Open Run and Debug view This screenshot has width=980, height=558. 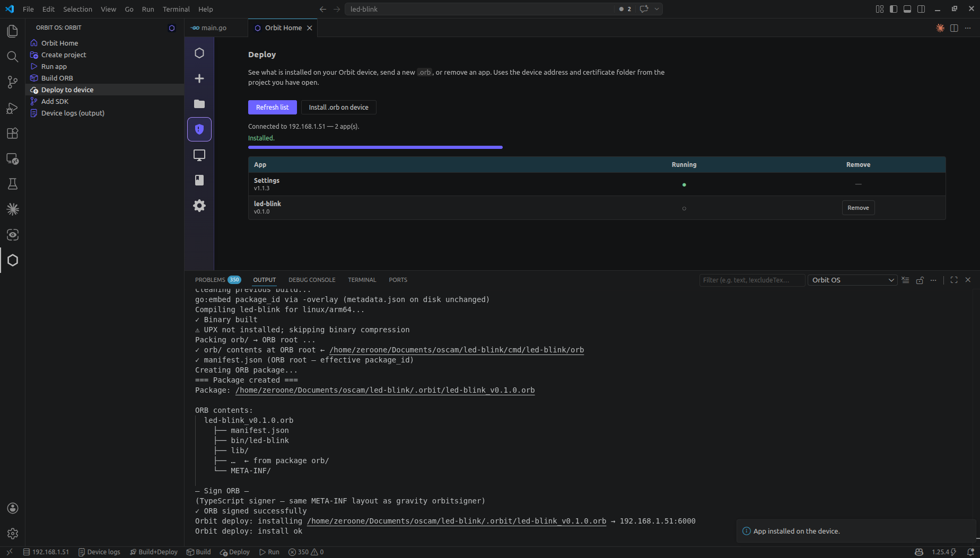click(x=13, y=108)
